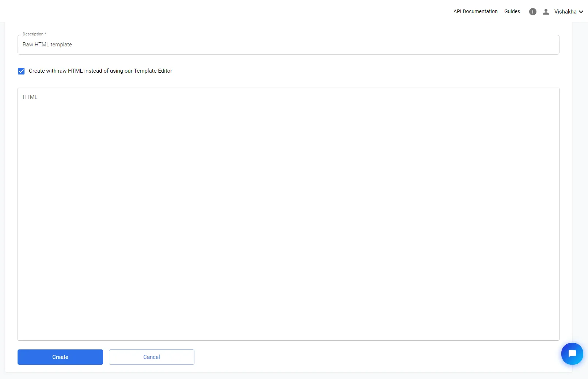Open API Documentation
588x379 pixels.
(x=475, y=11)
